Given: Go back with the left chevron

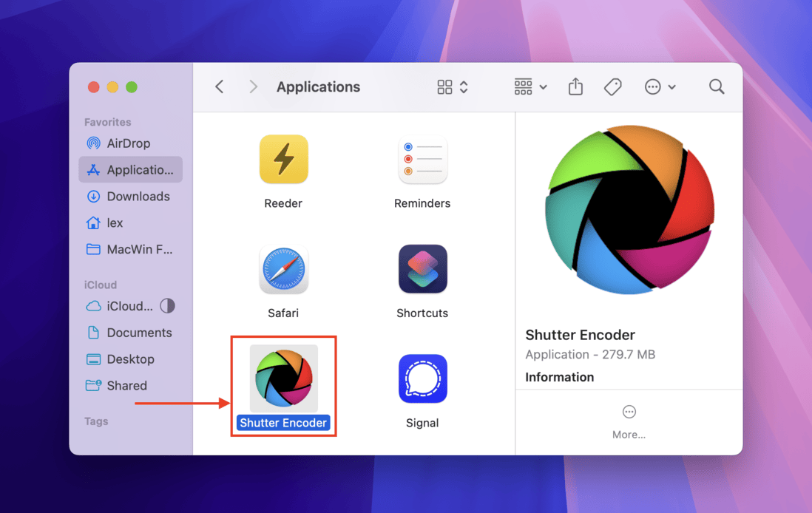Looking at the screenshot, I should (220, 86).
